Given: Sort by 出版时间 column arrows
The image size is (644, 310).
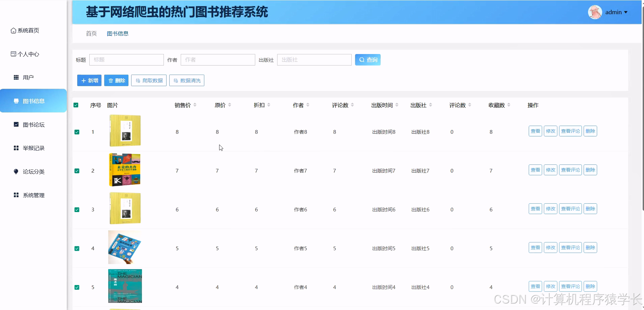Looking at the screenshot, I should 398,105.
